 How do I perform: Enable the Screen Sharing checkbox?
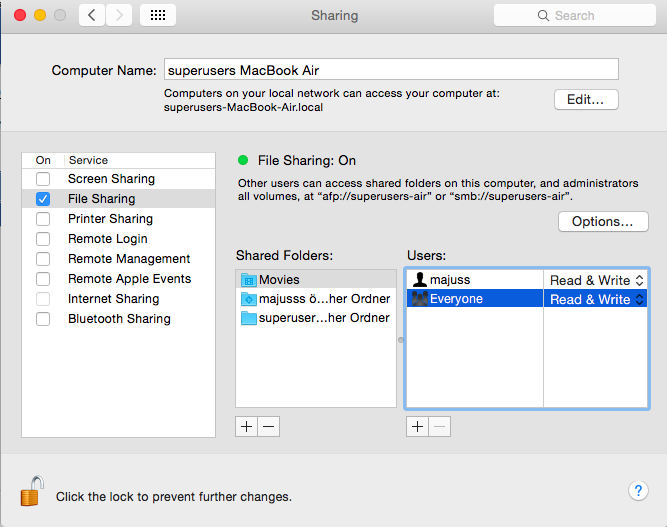[43, 179]
